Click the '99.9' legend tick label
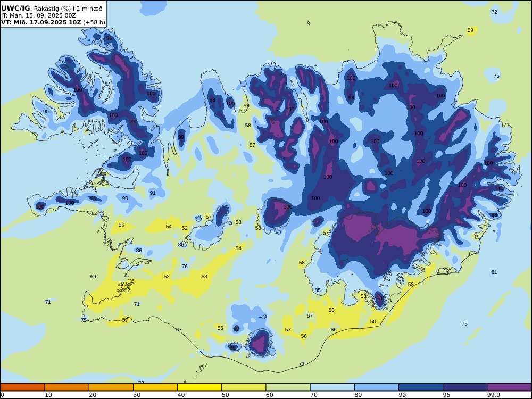 [x=494, y=395]
